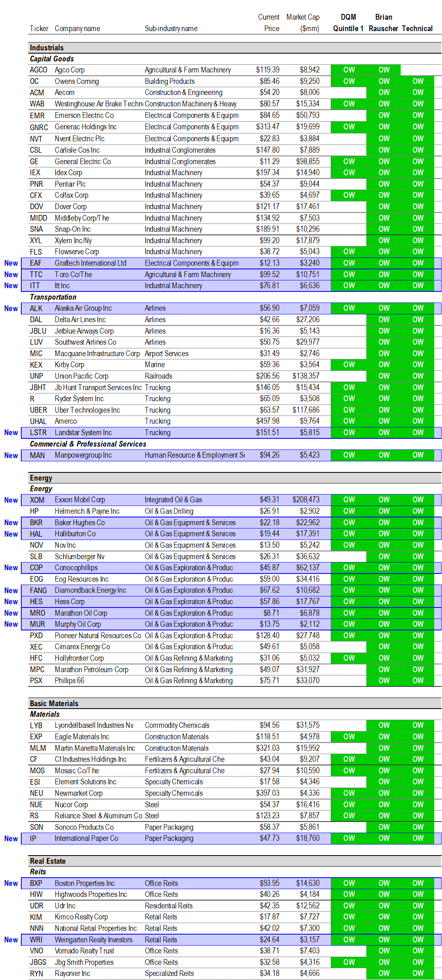Image resolution: width=442 pixels, height=980 pixels.
Task: Click the AGCO ticker cell
Action: (x=38, y=70)
